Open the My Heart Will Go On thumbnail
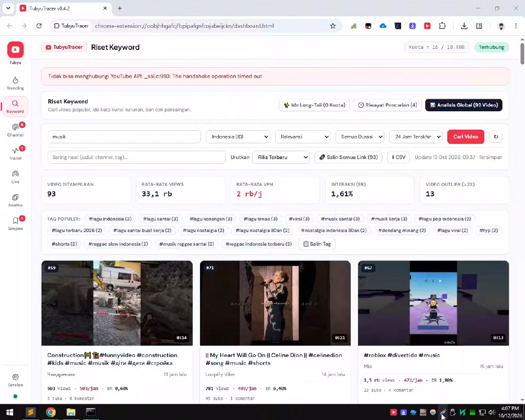 [x=275, y=303]
